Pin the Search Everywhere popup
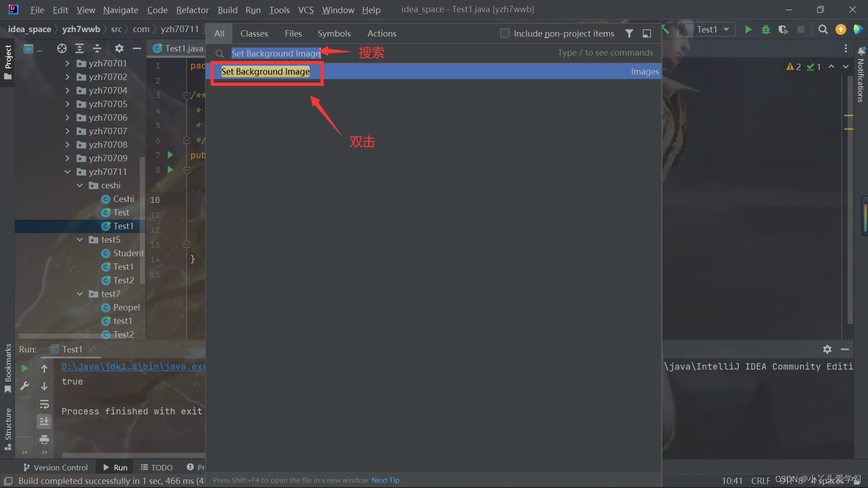The width and height of the screenshot is (868, 488). point(646,33)
